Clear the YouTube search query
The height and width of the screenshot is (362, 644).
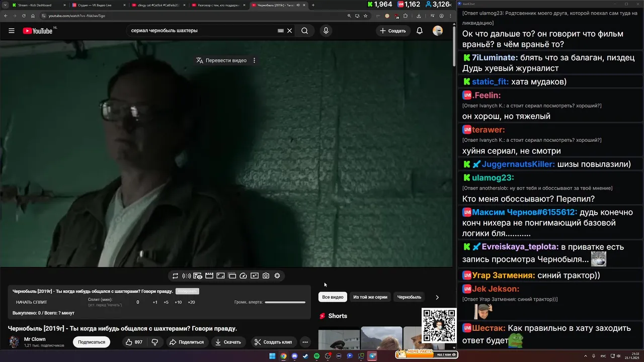coord(289,31)
